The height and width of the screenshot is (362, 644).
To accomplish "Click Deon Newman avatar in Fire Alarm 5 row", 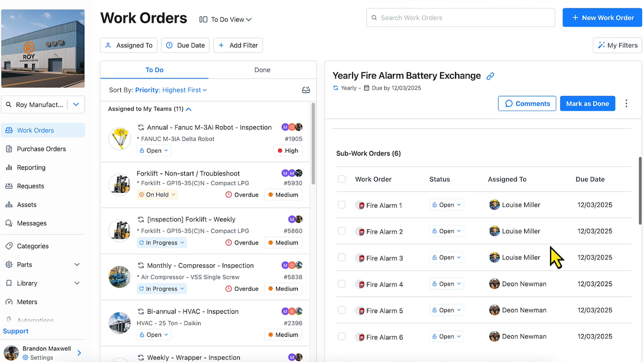I will point(494,310).
